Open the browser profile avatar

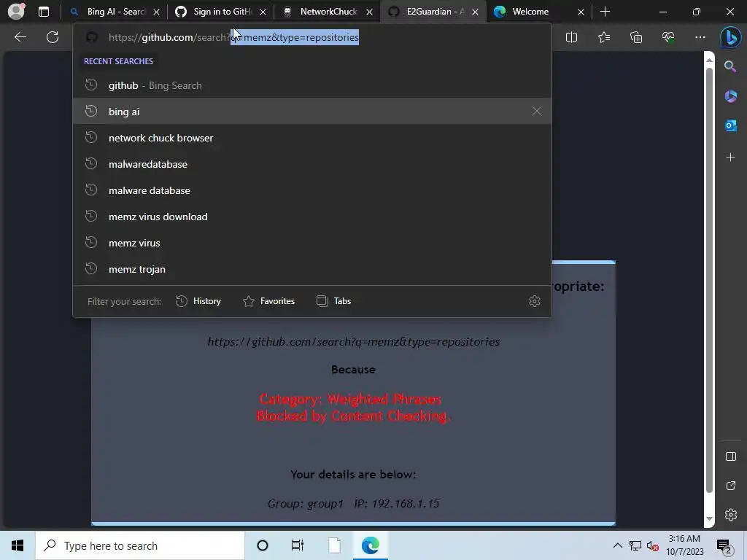(16, 12)
